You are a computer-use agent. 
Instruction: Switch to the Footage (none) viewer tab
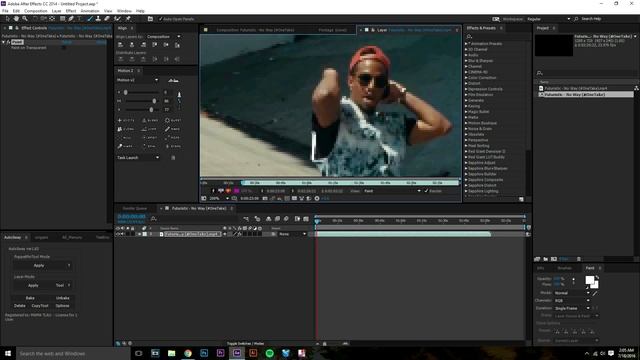[x=332, y=30]
